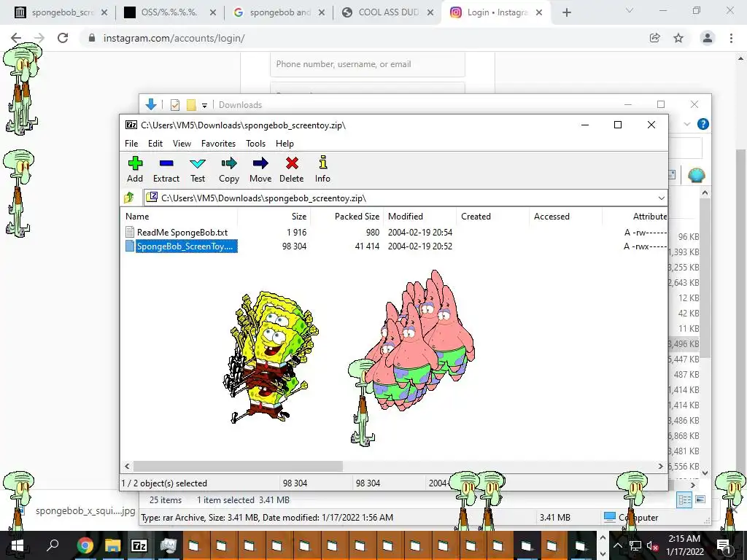Click the 7-Zip horizontal scrollbar thumb
This screenshot has width=747, height=560.
tap(238, 466)
